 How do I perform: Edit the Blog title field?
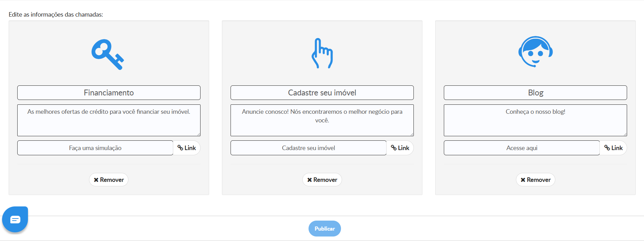535,93
